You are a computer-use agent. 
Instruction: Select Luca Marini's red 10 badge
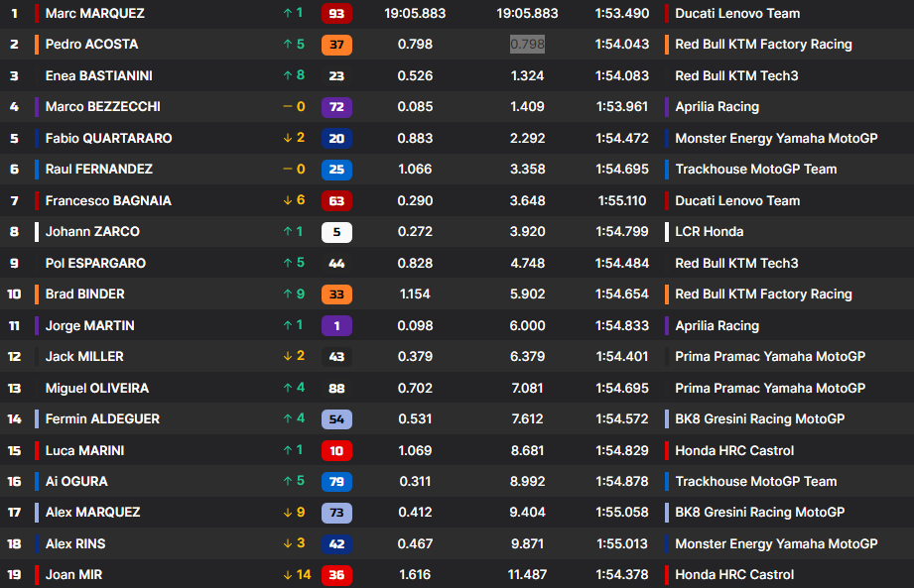pyautogui.click(x=336, y=451)
